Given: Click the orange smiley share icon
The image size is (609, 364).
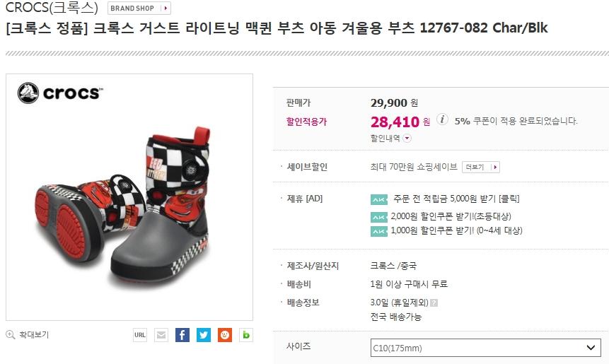Looking at the screenshot, I should 224,335.
